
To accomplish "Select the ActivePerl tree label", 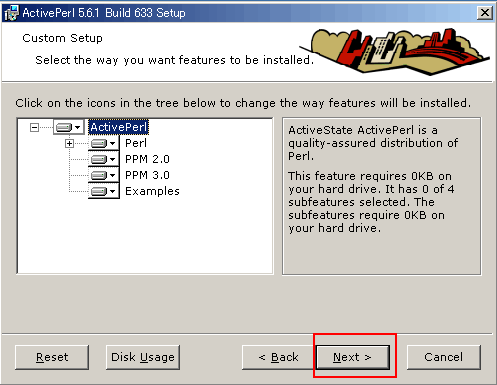I will [x=118, y=127].
